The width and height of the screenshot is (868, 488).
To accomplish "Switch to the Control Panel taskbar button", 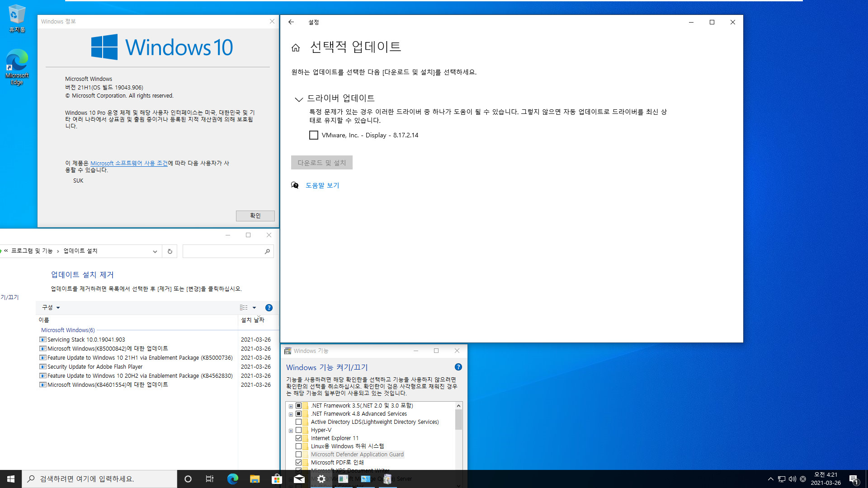I will click(366, 479).
